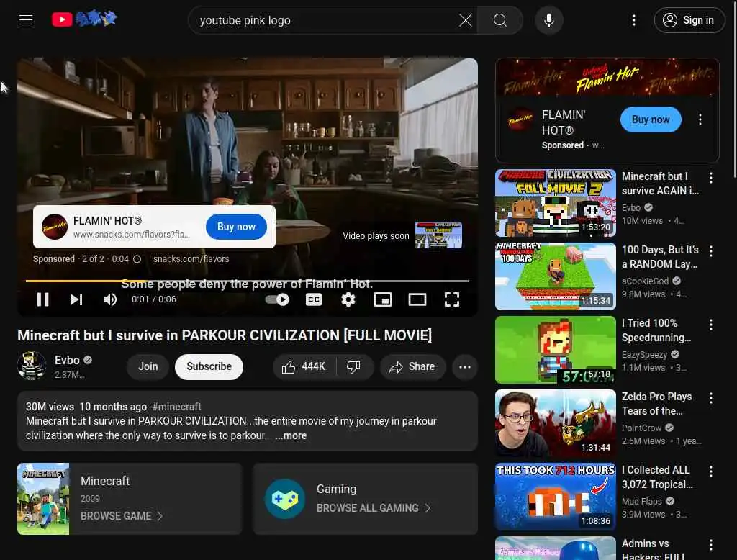The height and width of the screenshot is (560, 737).
Task: Join Evbo channel membership
Action: point(148,367)
